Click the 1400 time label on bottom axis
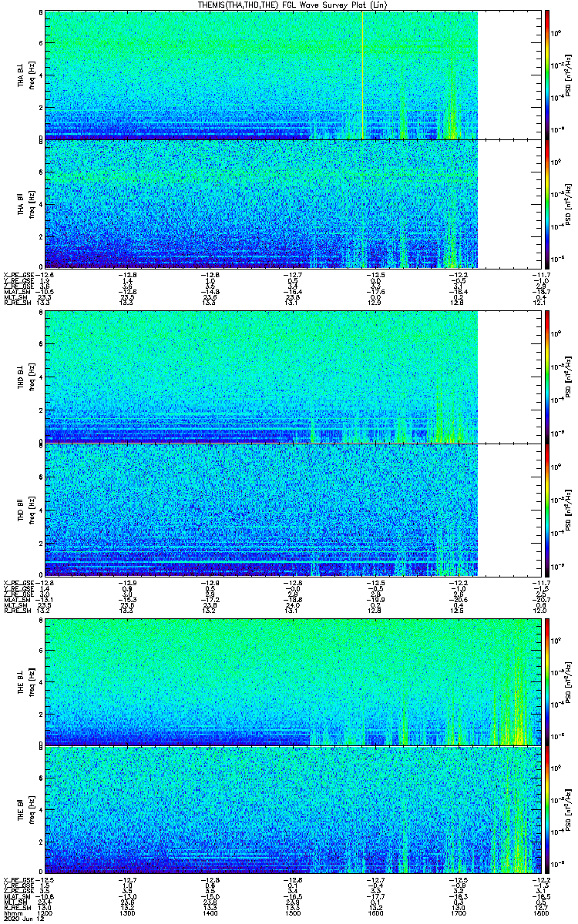Image resolution: width=578 pixels, height=924 pixels. click(x=210, y=913)
